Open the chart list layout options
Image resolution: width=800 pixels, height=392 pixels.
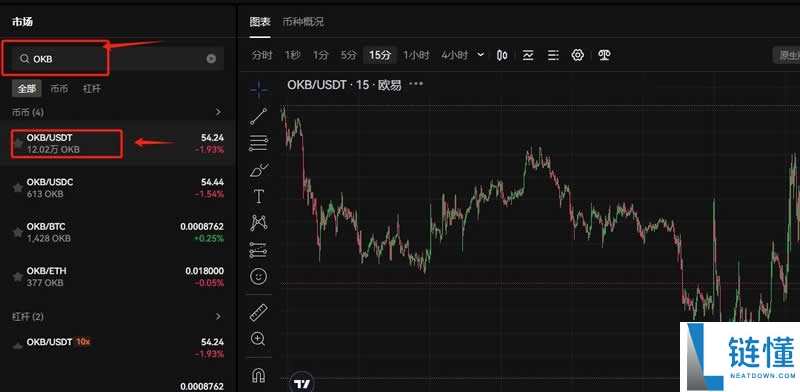tap(553, 55)
